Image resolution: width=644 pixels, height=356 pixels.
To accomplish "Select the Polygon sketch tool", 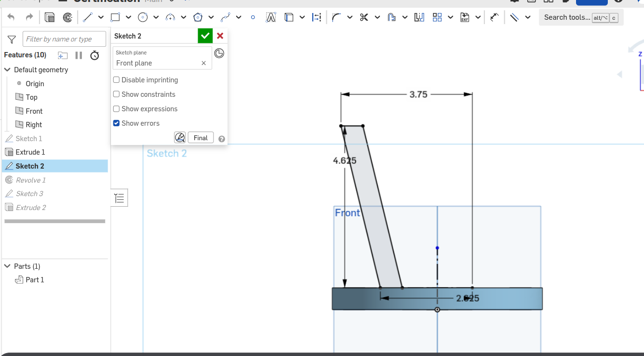I will coord(198,17).
